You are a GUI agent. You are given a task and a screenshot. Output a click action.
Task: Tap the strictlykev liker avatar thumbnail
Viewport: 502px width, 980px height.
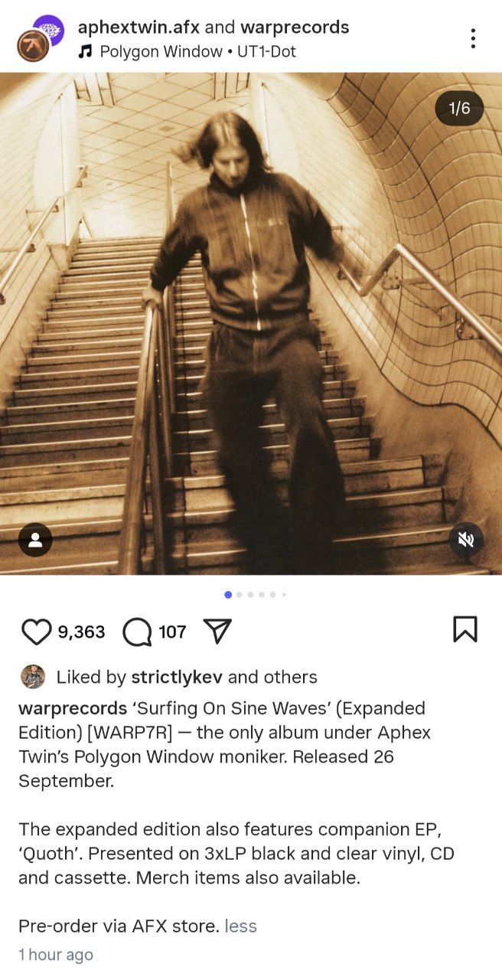(32, 677)
